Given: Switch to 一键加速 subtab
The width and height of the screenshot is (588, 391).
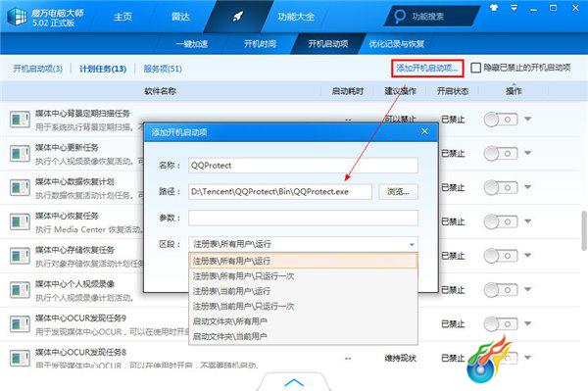Looking at the screenshot, I should coord(192,44).
